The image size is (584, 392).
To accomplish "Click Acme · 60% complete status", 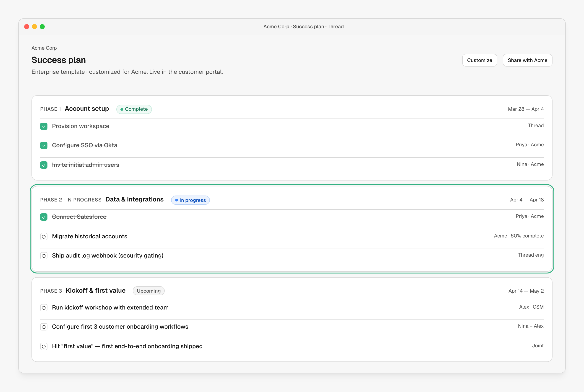I will tap(519, 236).
